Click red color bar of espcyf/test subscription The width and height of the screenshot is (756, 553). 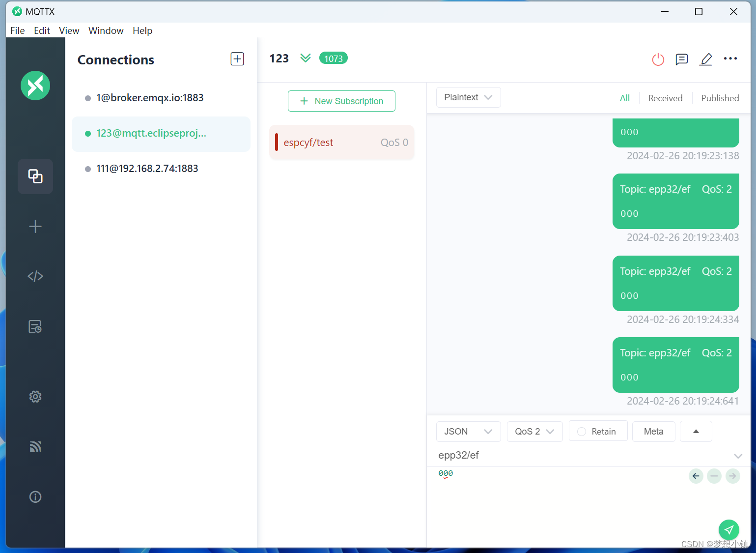(x=277, y=143)
